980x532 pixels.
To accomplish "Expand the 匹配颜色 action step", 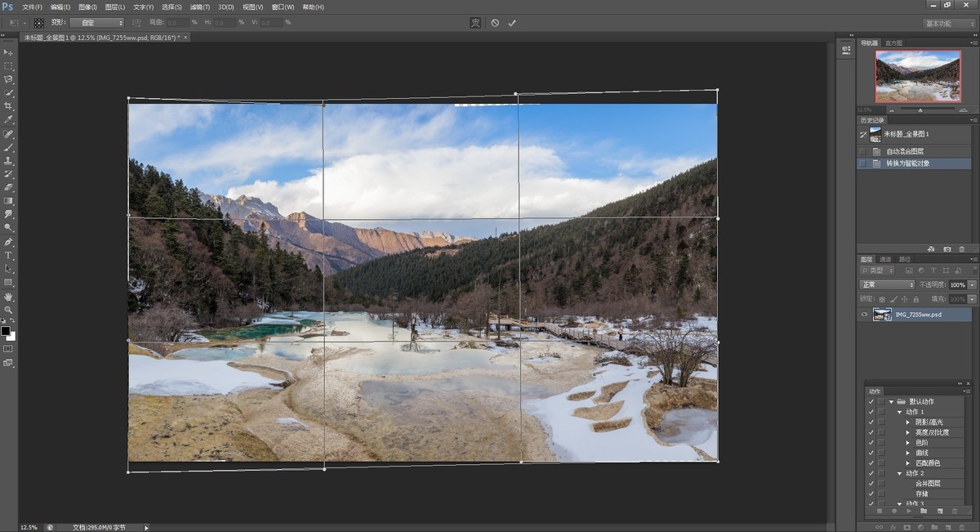I will (908, 463).
